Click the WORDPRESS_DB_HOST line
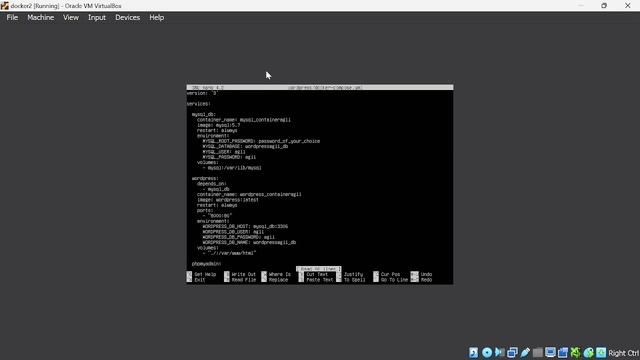This screenshot has width=640, height=360. click(x=245, y=226)
